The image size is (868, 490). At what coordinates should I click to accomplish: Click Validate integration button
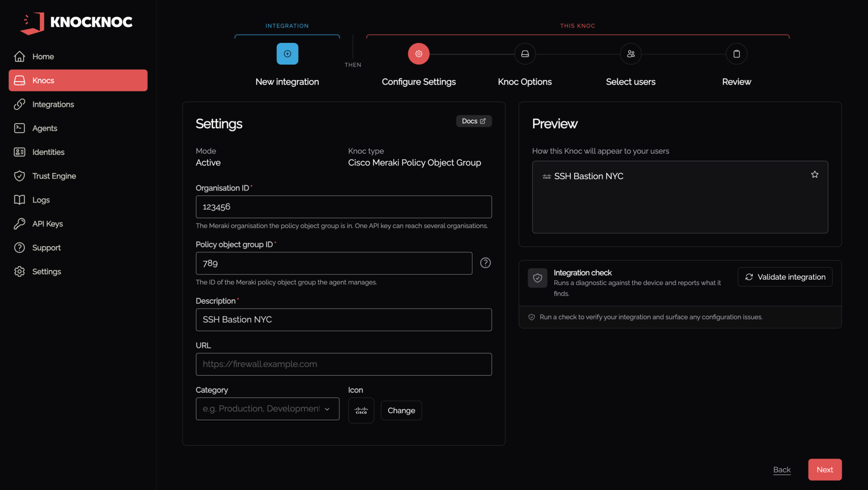785,277
